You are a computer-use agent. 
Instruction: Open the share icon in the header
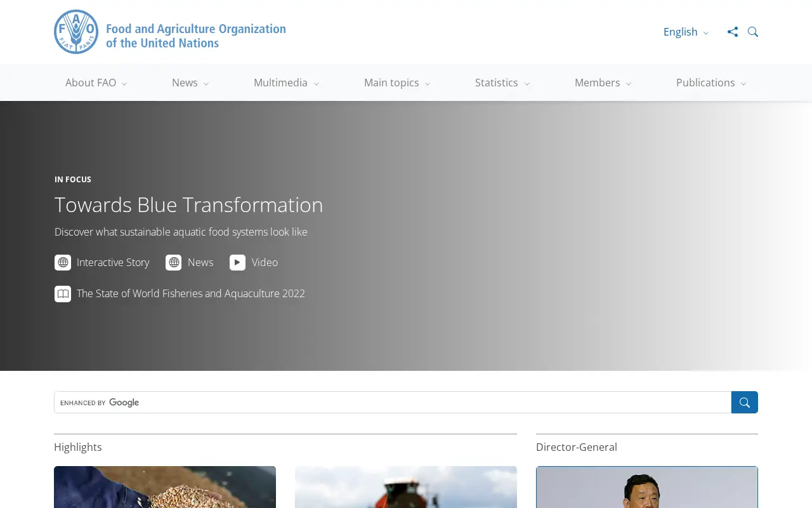coord(733,32)
